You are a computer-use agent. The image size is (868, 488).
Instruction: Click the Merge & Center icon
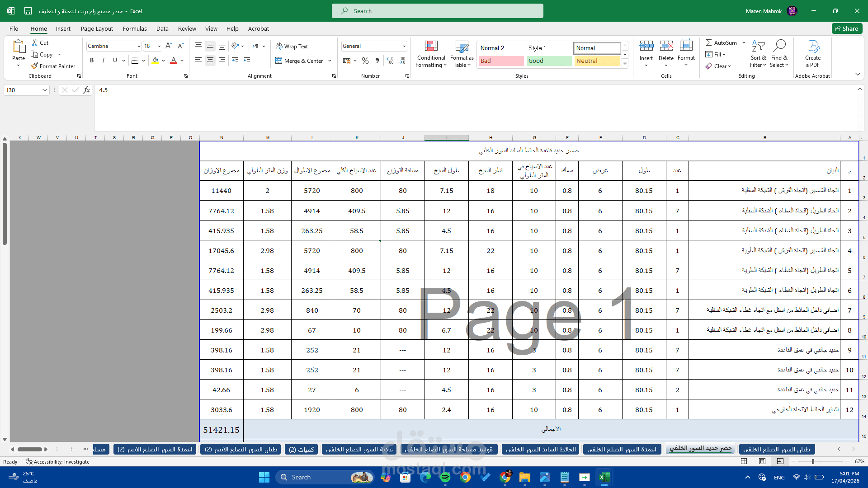[x=279, y=61]
